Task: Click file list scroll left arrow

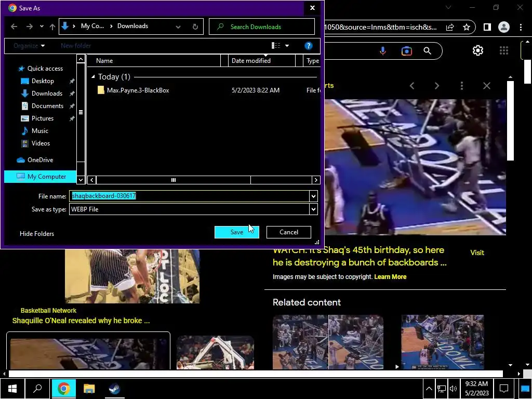Action: [x=92, y=180]
